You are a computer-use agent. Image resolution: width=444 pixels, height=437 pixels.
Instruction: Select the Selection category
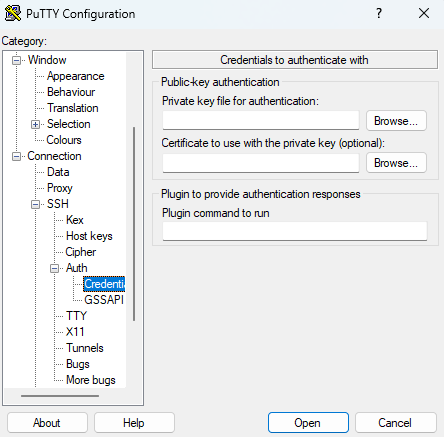pos(69,124)
